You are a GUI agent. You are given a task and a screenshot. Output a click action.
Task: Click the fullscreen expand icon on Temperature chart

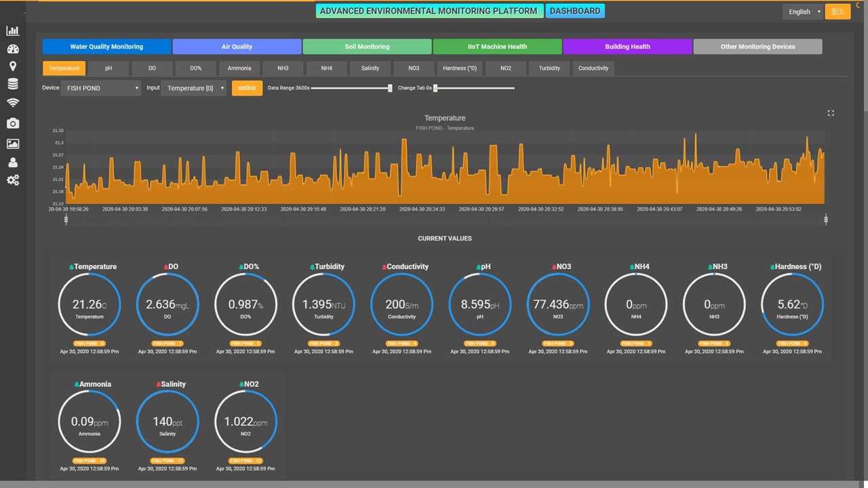831,113
